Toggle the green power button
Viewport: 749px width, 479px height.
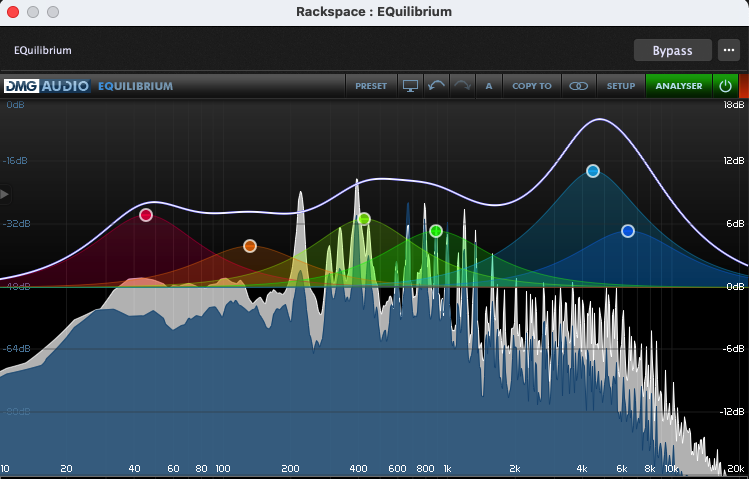725,86
